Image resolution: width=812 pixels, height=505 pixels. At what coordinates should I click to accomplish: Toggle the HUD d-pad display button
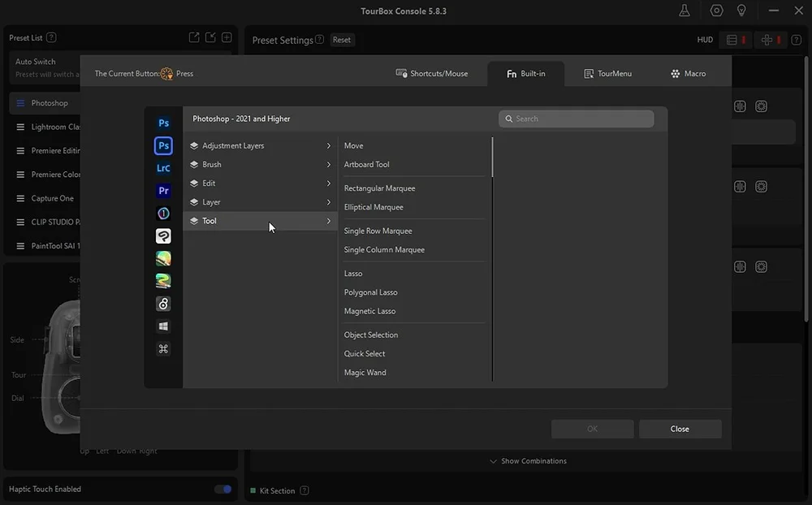[771, 40]
